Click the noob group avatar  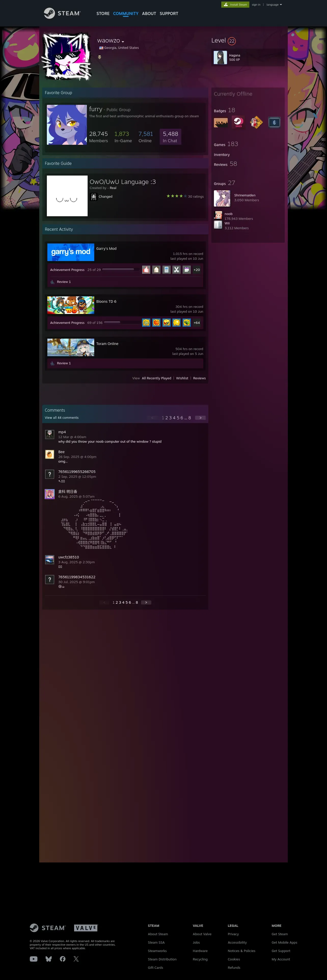click(x=218, y=215)
